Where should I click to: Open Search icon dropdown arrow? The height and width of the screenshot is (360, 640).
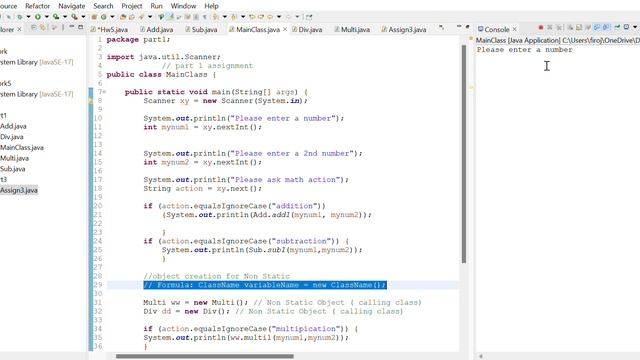(150, 17)
